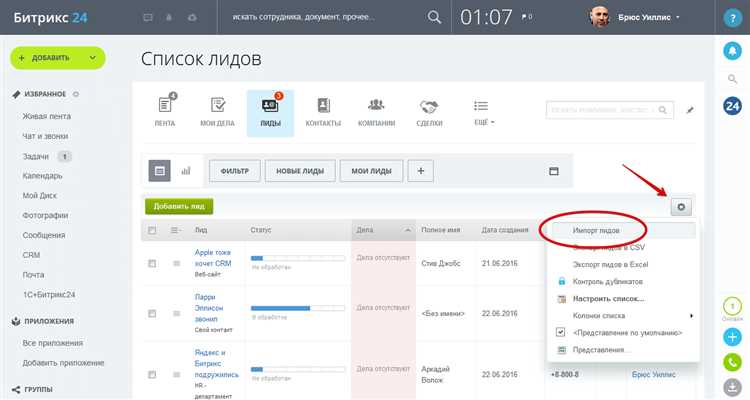Screen dimensions: 750x400
Task: Tick the select-all checkbox in table header
Action: tap(152, 230)
